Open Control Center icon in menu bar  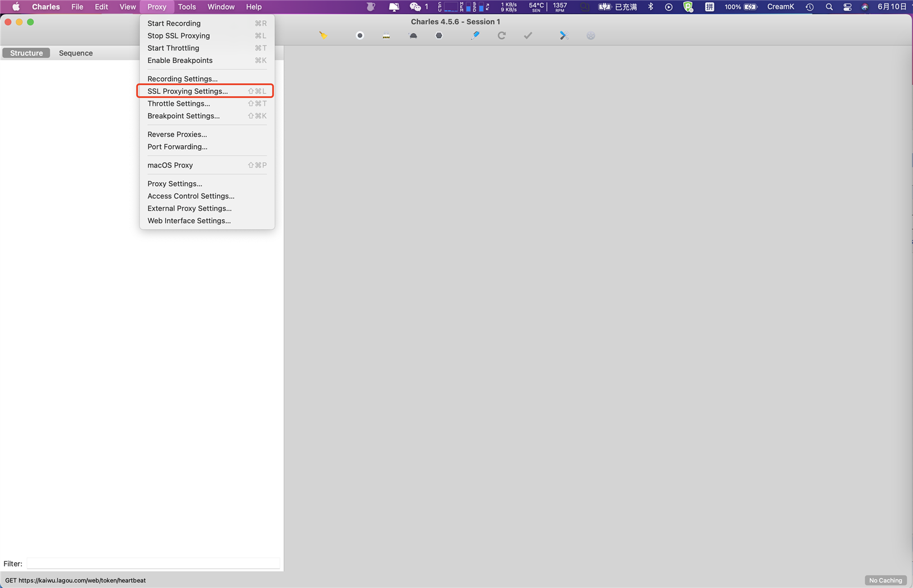point(847,7)
